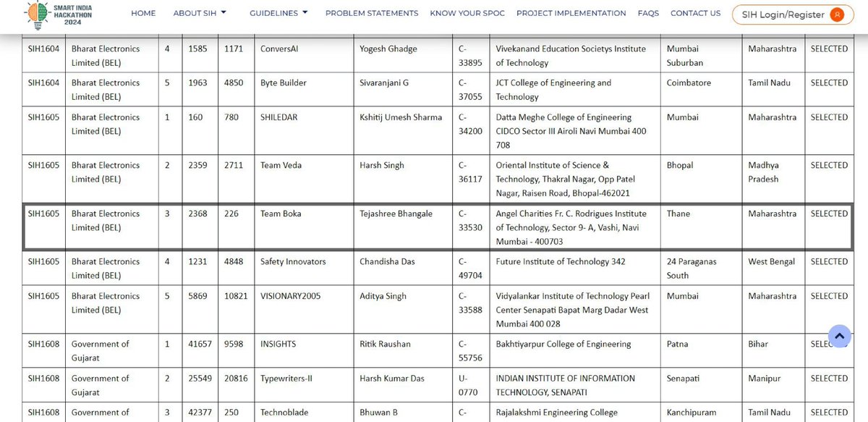The image size is (868, 422).
Task: Expand the GUIDELINES dropdown menu
Action: click(x=278, y=13)
